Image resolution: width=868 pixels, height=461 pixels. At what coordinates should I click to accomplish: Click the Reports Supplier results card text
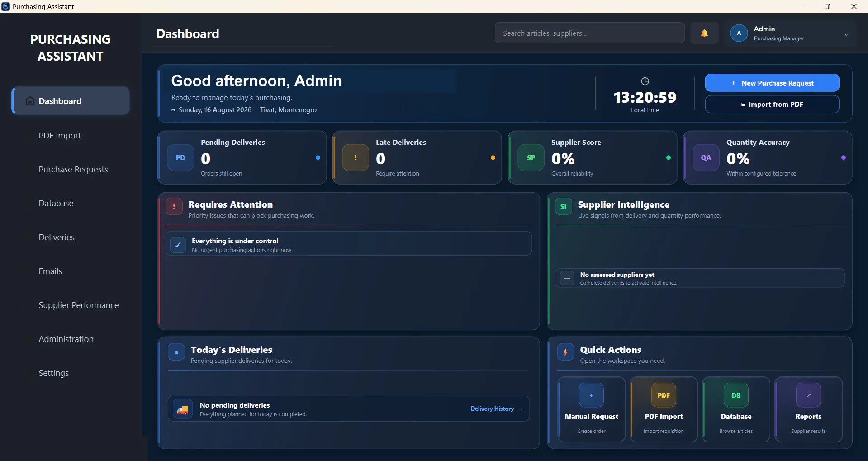point(808,431)
